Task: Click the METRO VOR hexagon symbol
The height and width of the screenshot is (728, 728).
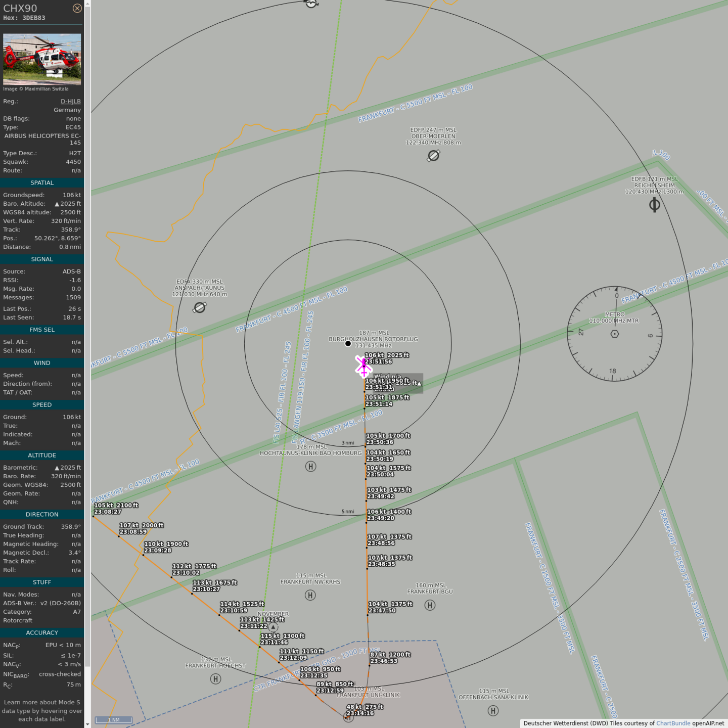Action: (615, 334)
